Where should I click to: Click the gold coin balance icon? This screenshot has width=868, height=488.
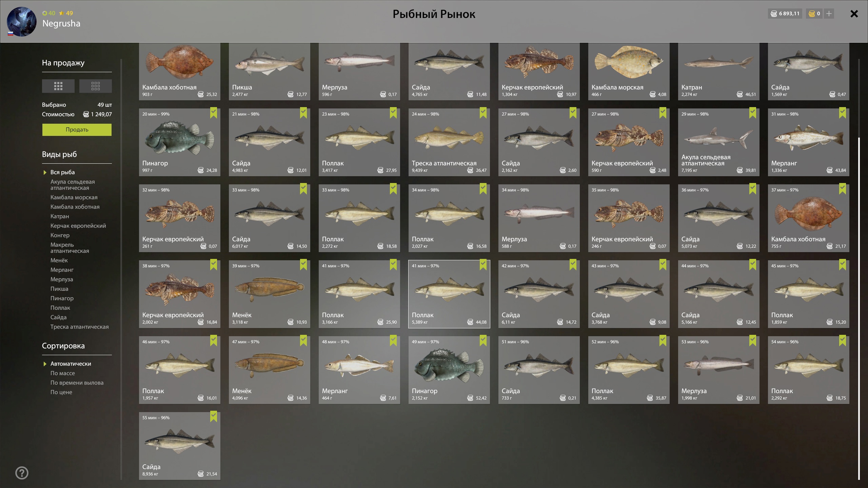pos(812,14)
